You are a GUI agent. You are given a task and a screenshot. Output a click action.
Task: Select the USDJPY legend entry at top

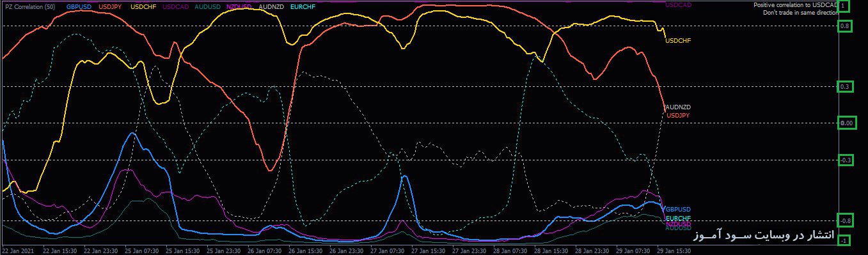[111, 6]
